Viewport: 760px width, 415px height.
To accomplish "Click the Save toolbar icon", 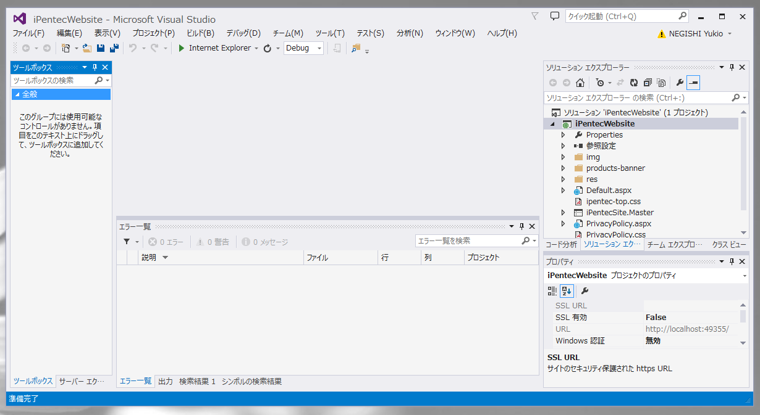I will (101, 48).
